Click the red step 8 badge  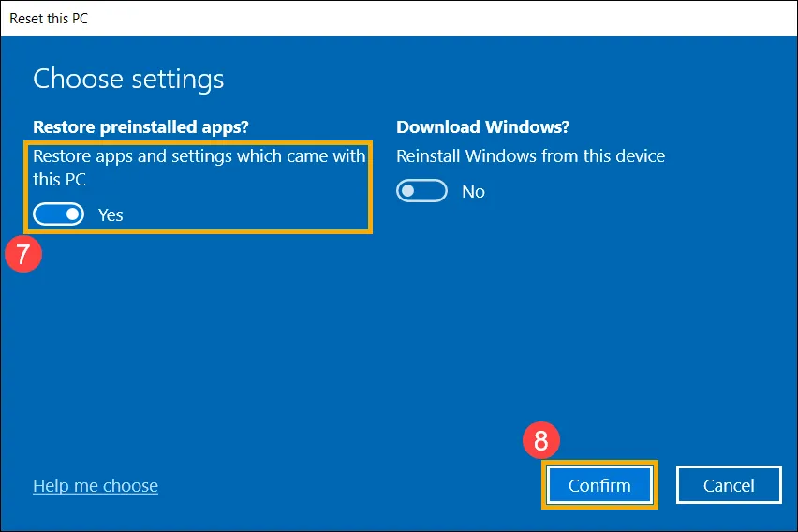540,441
